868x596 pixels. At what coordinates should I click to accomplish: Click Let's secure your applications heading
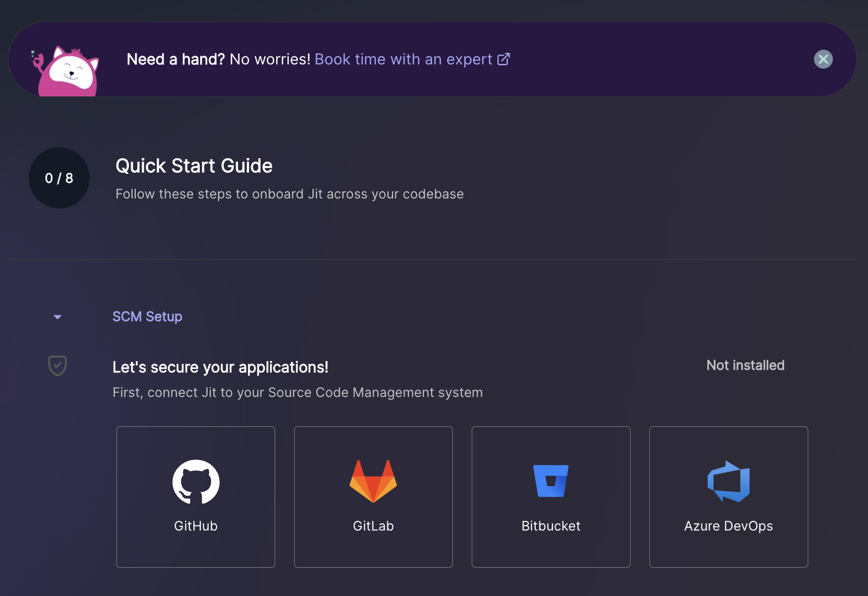(x=221, y=367)
